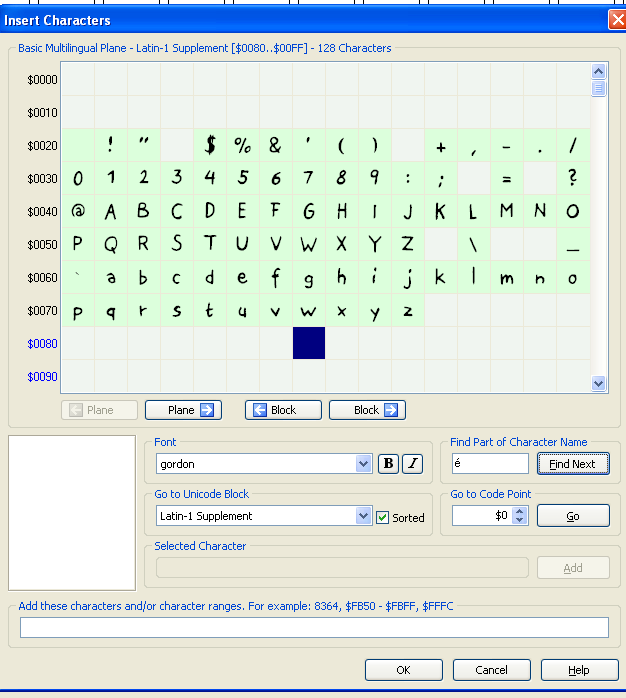This screenshot has width=626, height=698.
Task: Decrease the code point value with down arrow
Action: pos(520,520)
